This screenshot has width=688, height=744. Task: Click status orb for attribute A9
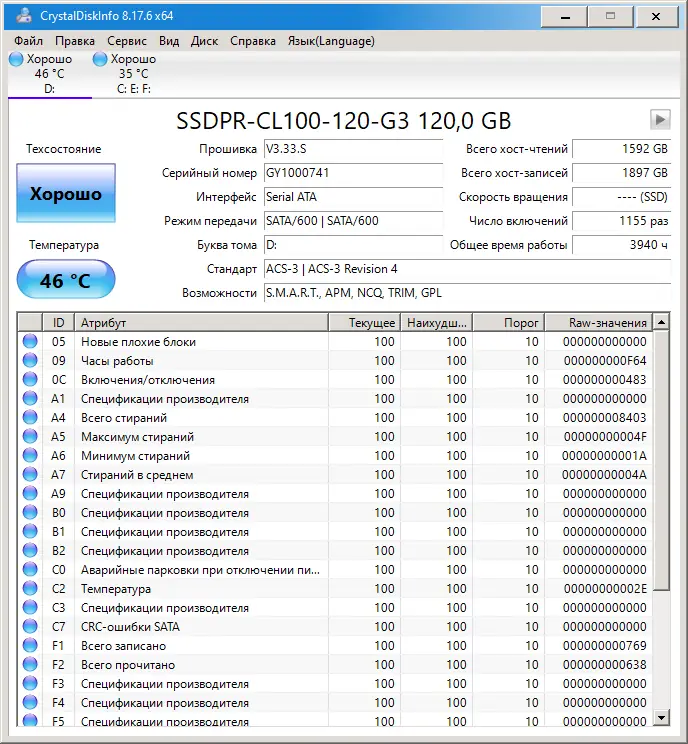pos(30,493)
